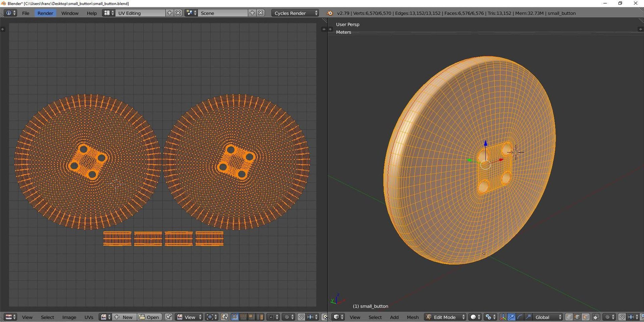The height and width of the screenshot is (322, 644).
Task: Toggle snapping in the UV editor
Action: [x=301, y=317]
